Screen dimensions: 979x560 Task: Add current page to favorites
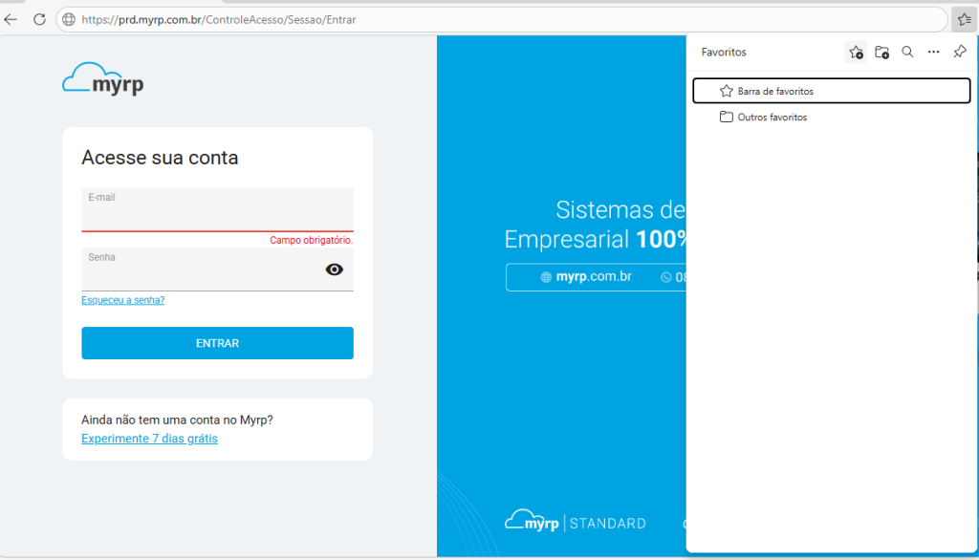point(856,53)
